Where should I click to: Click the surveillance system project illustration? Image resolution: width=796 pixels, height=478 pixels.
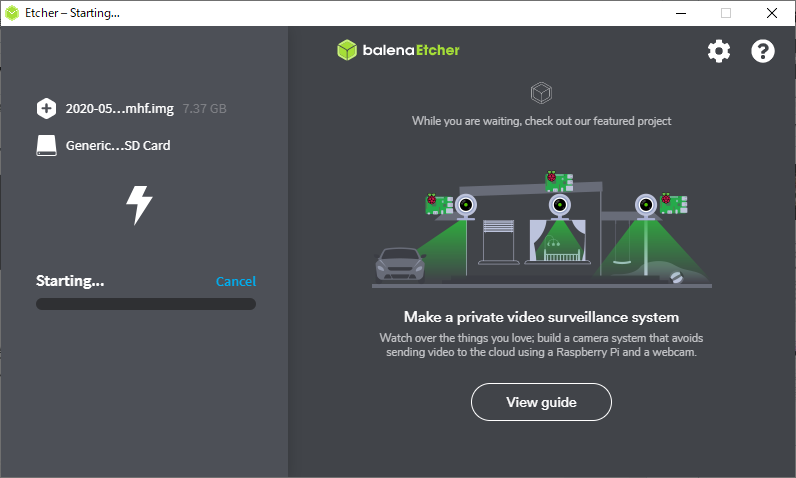pyautogui.click(x=542, y=229)
